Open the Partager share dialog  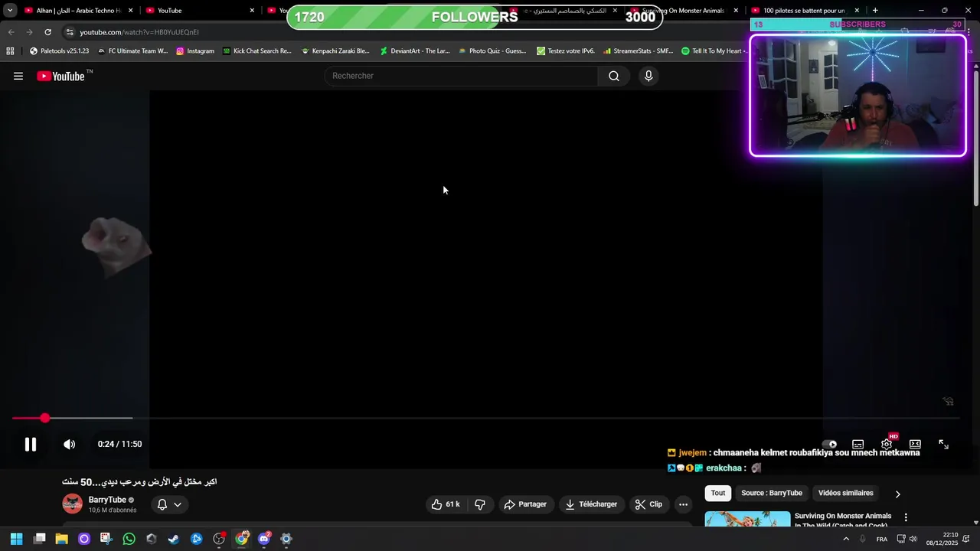[x=525, y=504]
